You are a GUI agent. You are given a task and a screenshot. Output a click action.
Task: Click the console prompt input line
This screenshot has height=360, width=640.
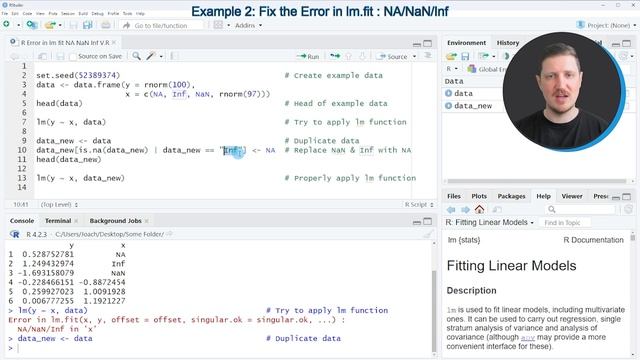(220, 348)
